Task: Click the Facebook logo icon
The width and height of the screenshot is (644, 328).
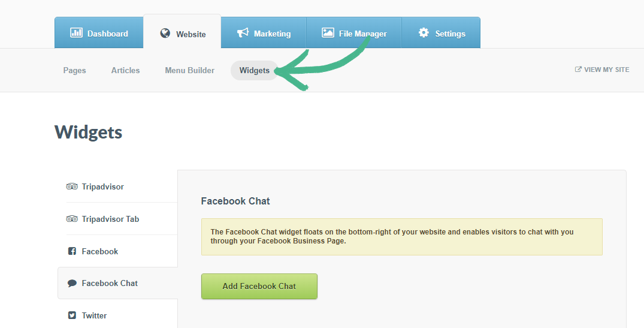Action: coord(72,251)
